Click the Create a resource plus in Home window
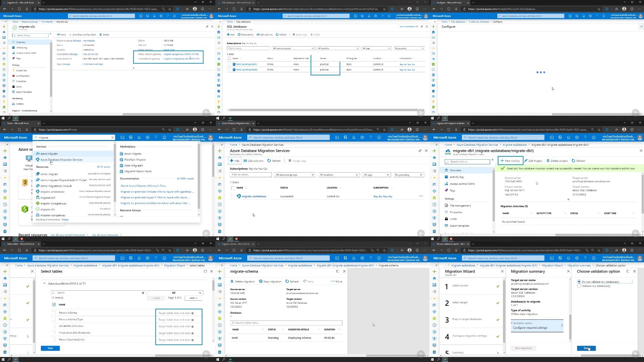 point(5,151)
